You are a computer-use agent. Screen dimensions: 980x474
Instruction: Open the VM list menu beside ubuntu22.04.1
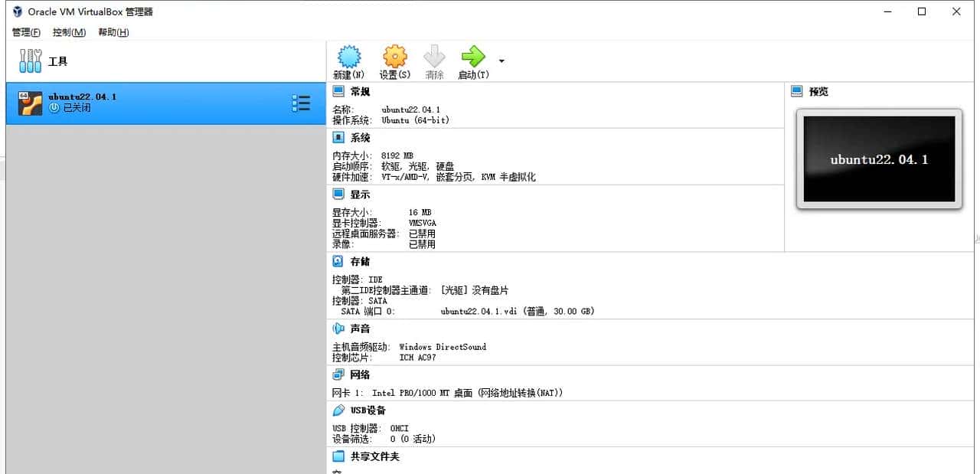[301, 102]
